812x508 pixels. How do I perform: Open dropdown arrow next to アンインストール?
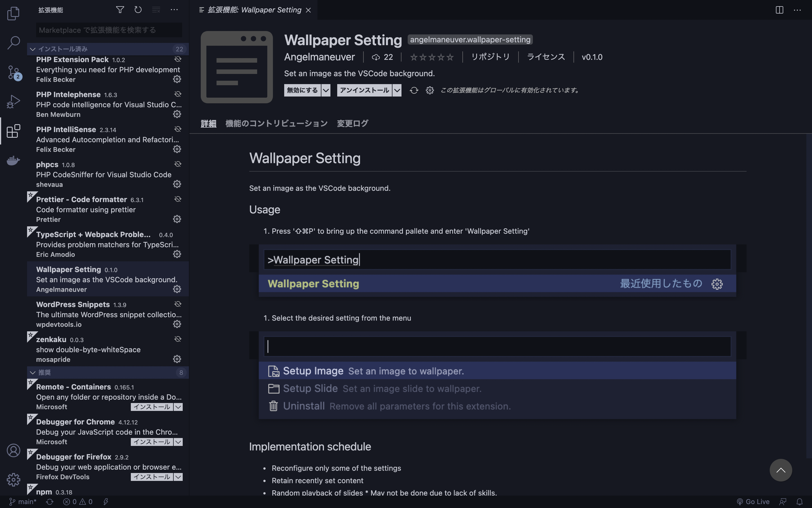click(x=397, y=90)
